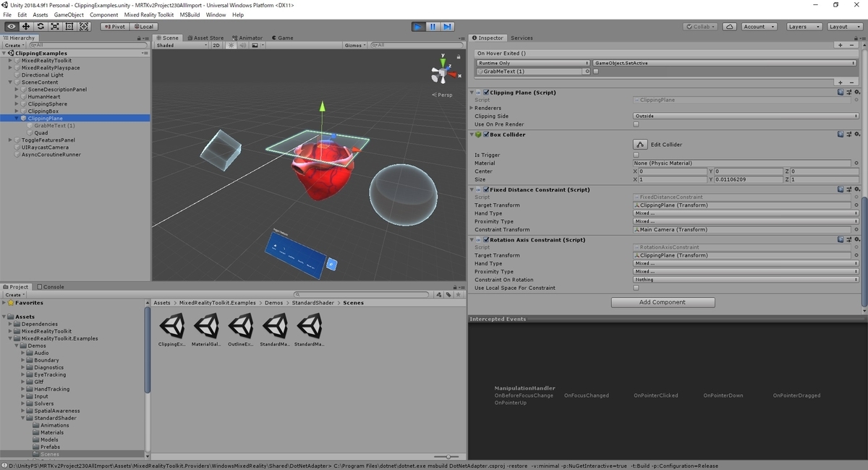Screen dimensions: 868x470
Task: Click the Play button
Action: [418, 27]
